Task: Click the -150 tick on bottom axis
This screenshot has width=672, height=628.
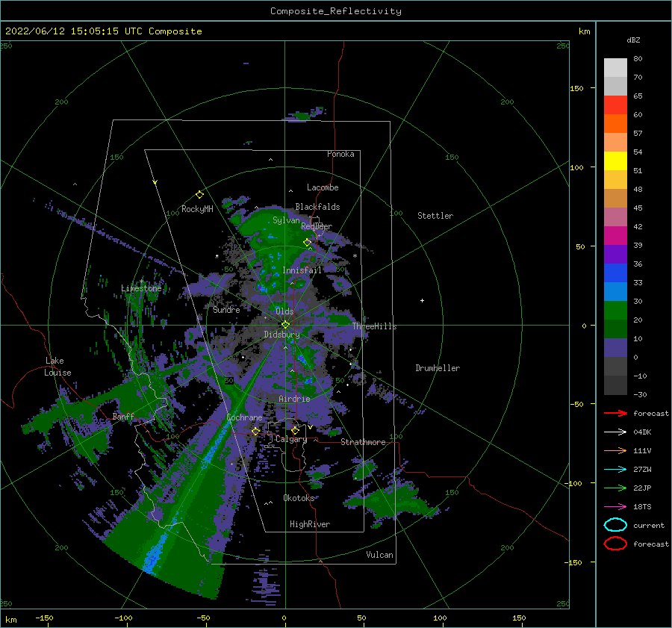Action: coord(44,618)
